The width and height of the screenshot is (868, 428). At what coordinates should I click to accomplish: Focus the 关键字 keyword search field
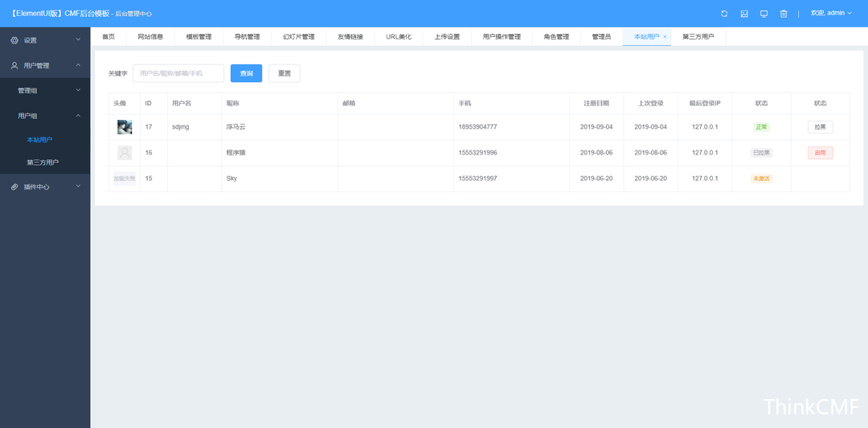pos(178,73)
